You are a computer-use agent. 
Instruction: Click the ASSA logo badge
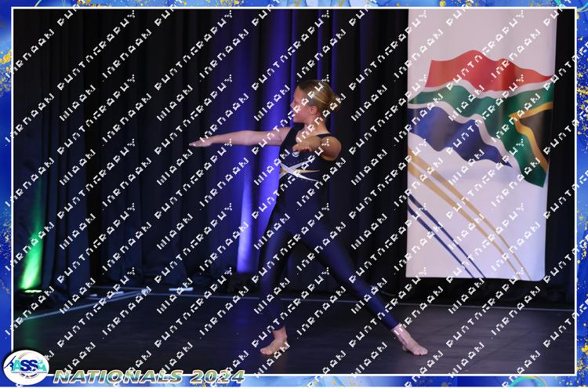pos(26,368)
